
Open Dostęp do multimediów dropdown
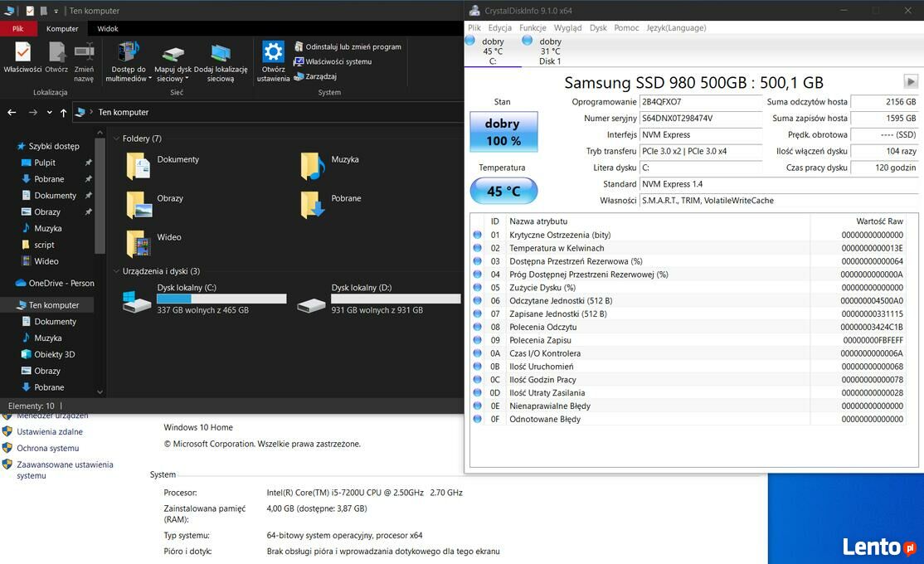click(x=129, y=62)
